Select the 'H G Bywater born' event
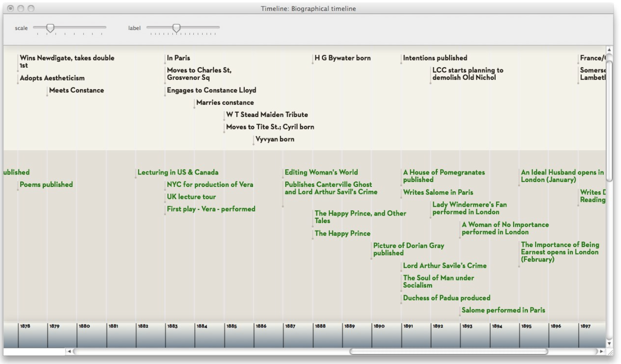Viewport: 621px width, 364px height. [x=342, y=58]
